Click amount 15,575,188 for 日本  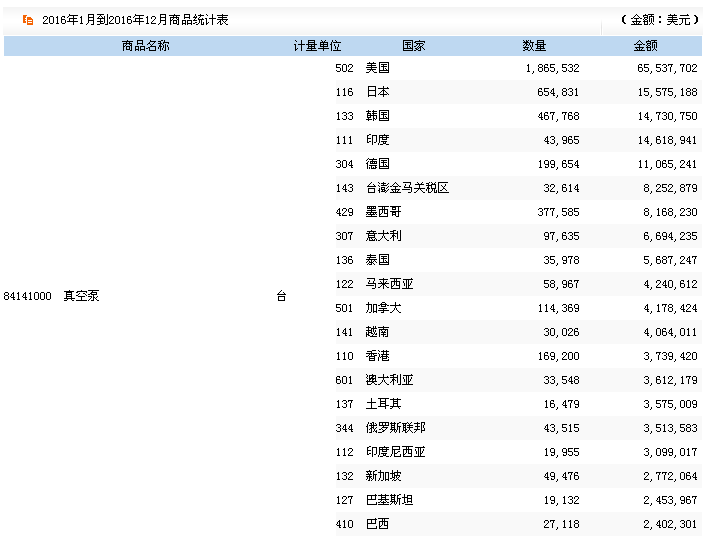coord(667,92)
